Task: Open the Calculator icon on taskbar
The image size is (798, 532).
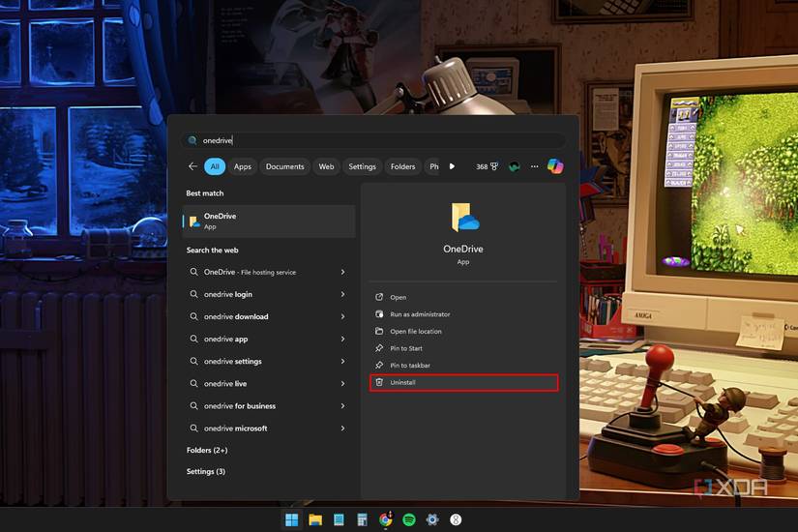Action: [362, 519]
